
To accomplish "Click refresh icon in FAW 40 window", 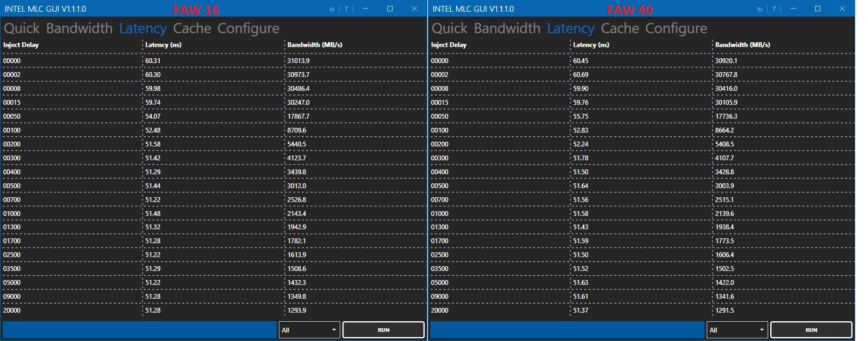I will click(x=760, y=9).
